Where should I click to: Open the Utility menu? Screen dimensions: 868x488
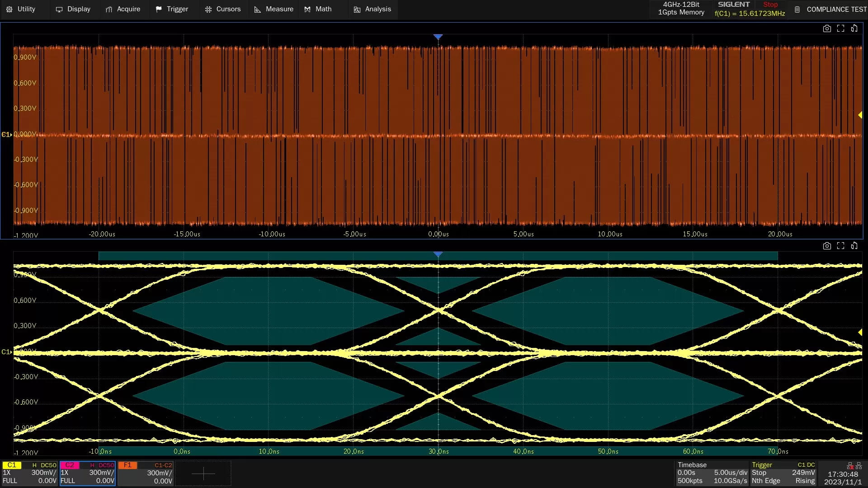coord(21,9)
